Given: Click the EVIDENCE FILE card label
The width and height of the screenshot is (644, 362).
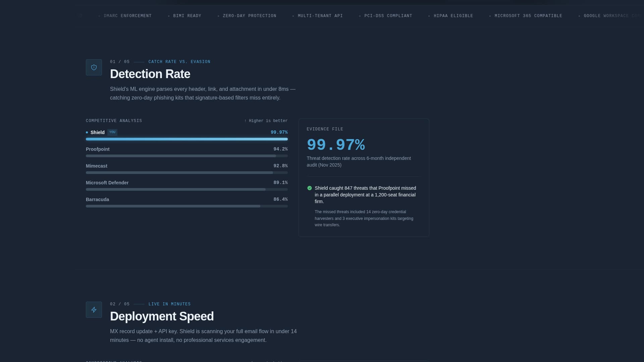Looking at the screenshot, I should (325, 129).
